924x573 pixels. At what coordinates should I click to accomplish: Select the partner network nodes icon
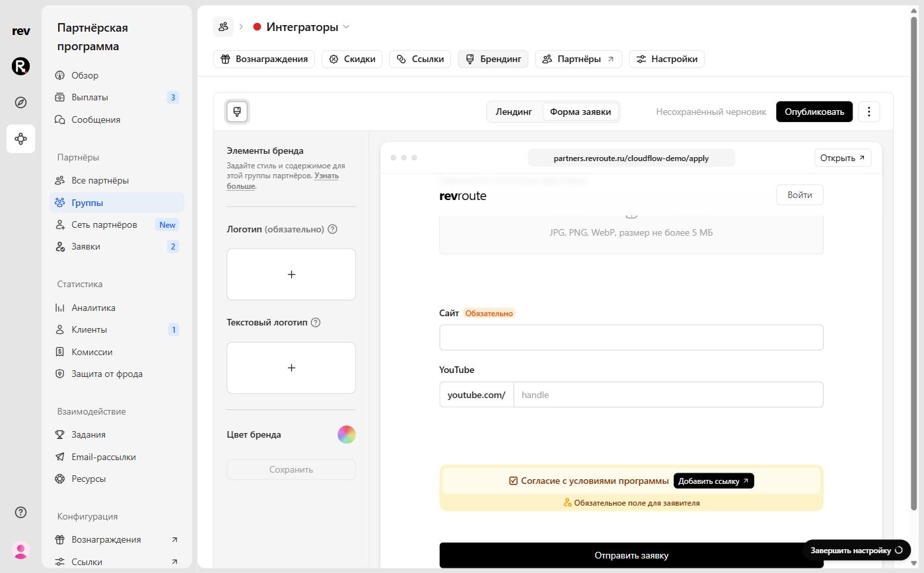(x=20, y=139)
